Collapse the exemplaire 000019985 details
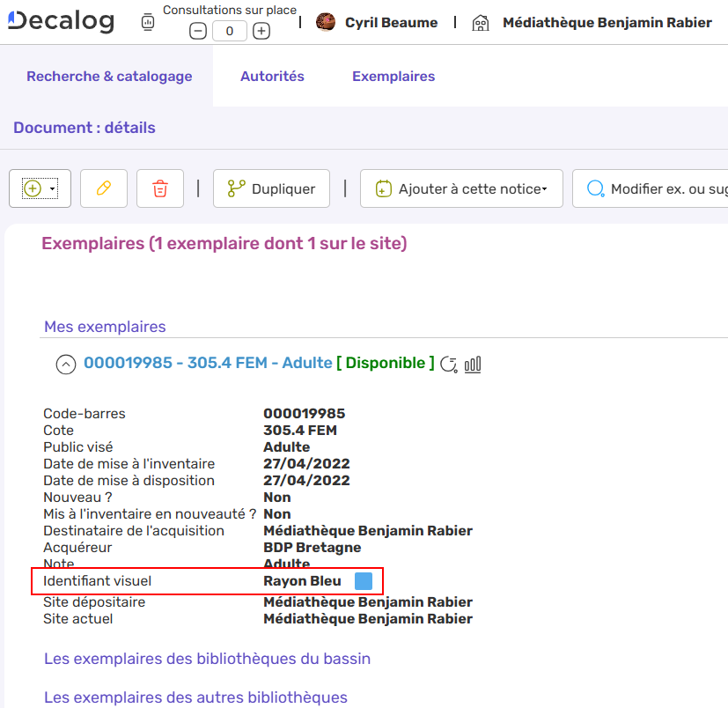 (66, 364)
